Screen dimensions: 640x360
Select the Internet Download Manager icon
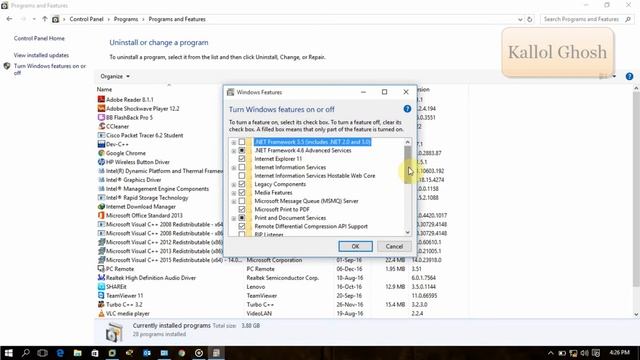pos(101,207)
